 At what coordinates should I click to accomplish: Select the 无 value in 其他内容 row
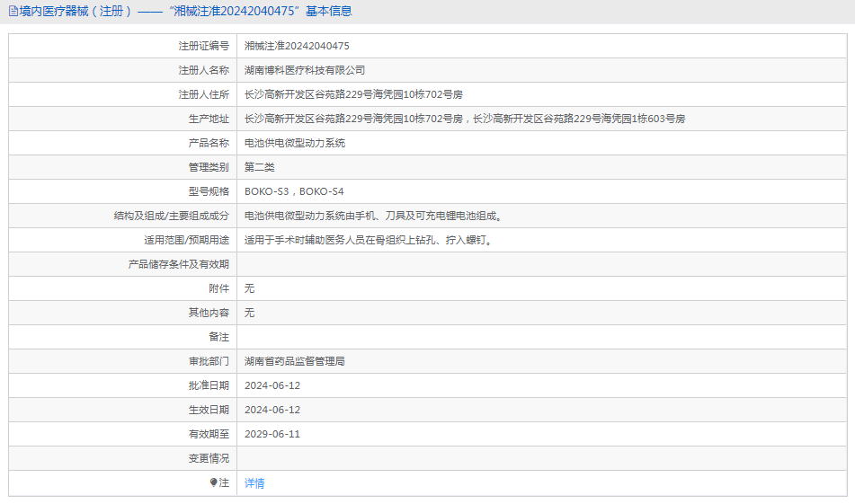point(250,313)
